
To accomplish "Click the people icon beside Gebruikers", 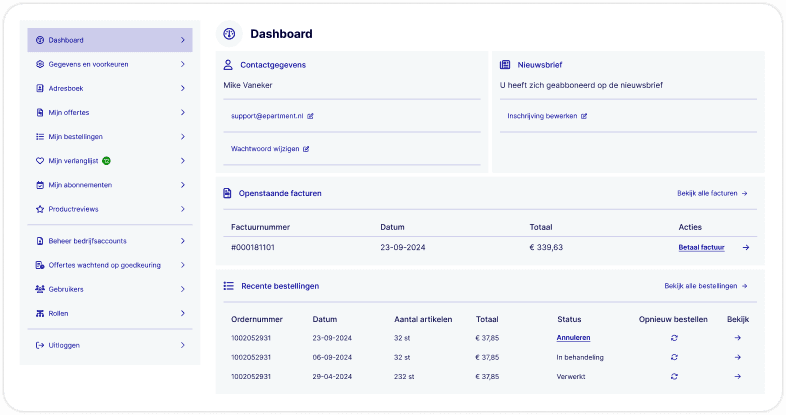I will (x=40, y=289).
